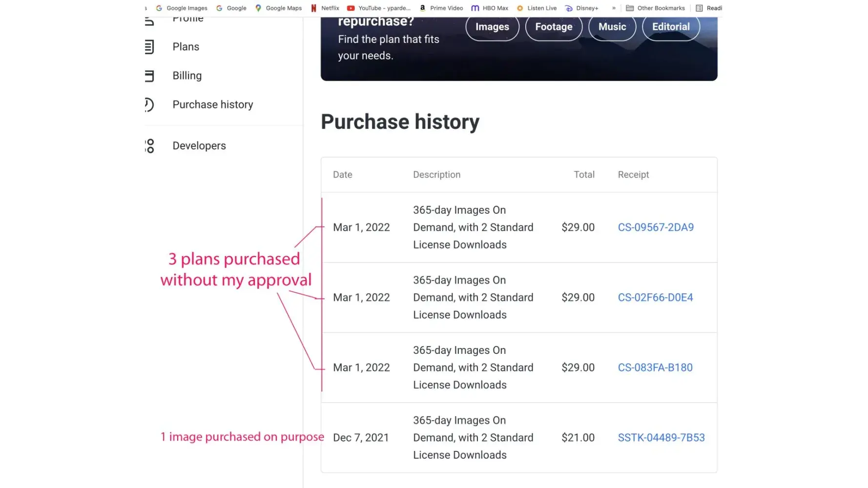Screen dimensions: 868x488
Task: Select the Music plan pill
Action: (612, 27)
